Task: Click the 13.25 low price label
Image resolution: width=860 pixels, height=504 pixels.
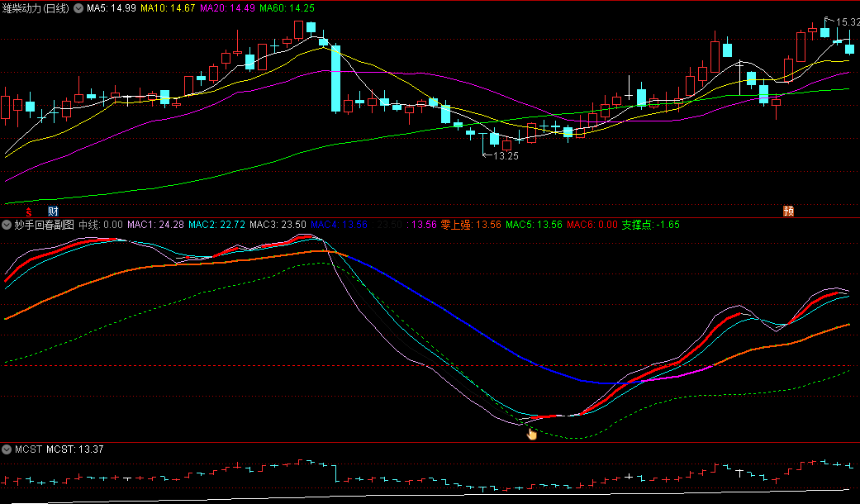Action: point(506,156)
